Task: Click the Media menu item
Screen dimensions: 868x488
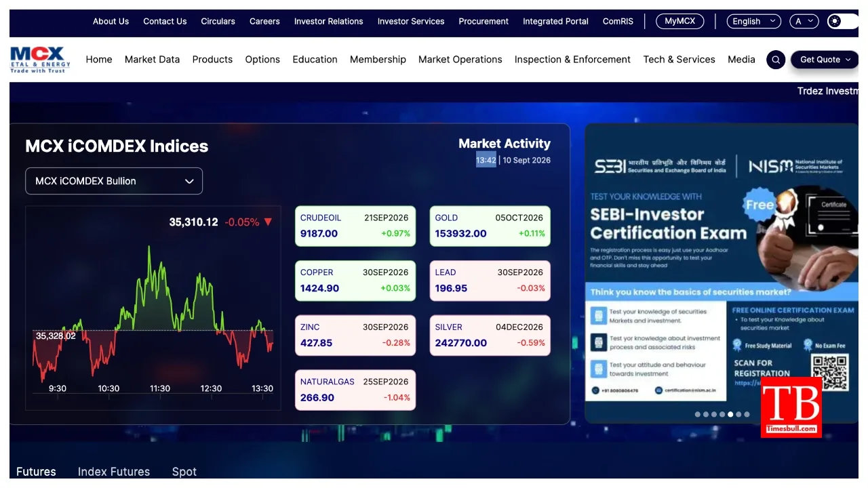Action: [741, 60]
